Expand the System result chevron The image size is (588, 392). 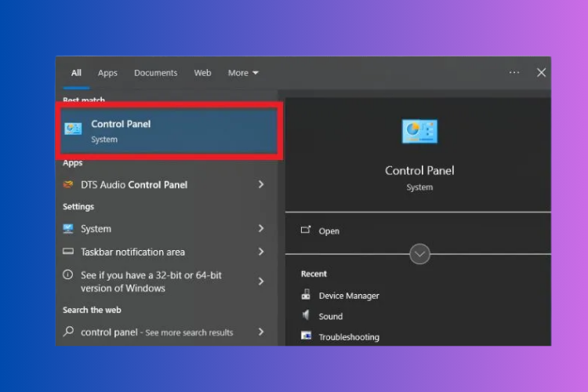point(261,228)
